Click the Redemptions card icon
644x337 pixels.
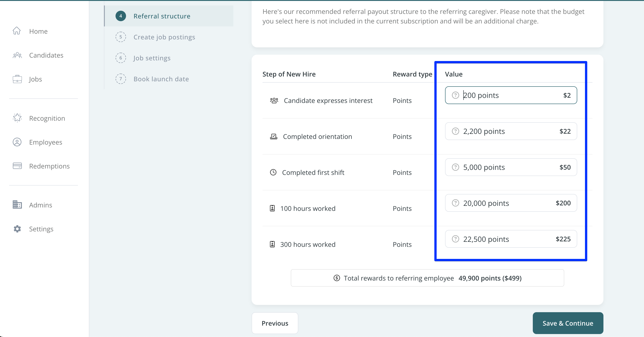(17, 166)
